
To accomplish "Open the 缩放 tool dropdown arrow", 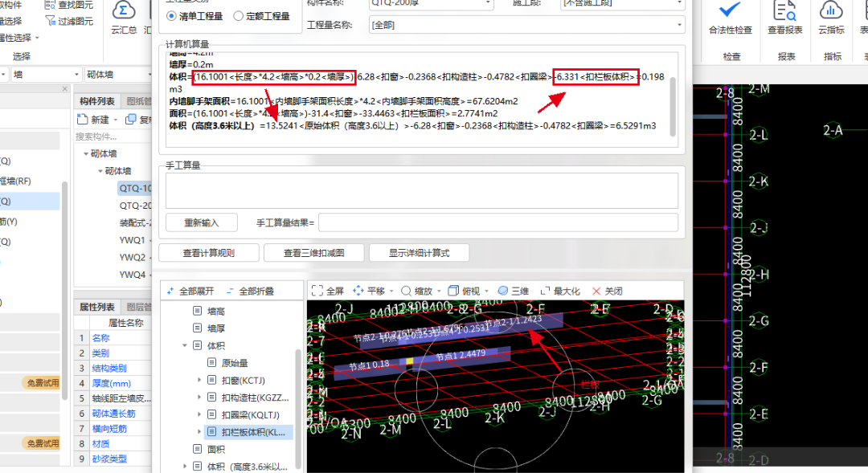I will pyautogui.click(x=439, y=291).
